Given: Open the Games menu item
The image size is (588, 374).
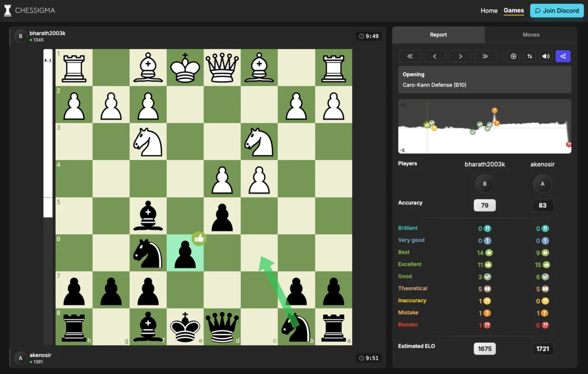Looking at the screenshot, I should pos(514,10).
